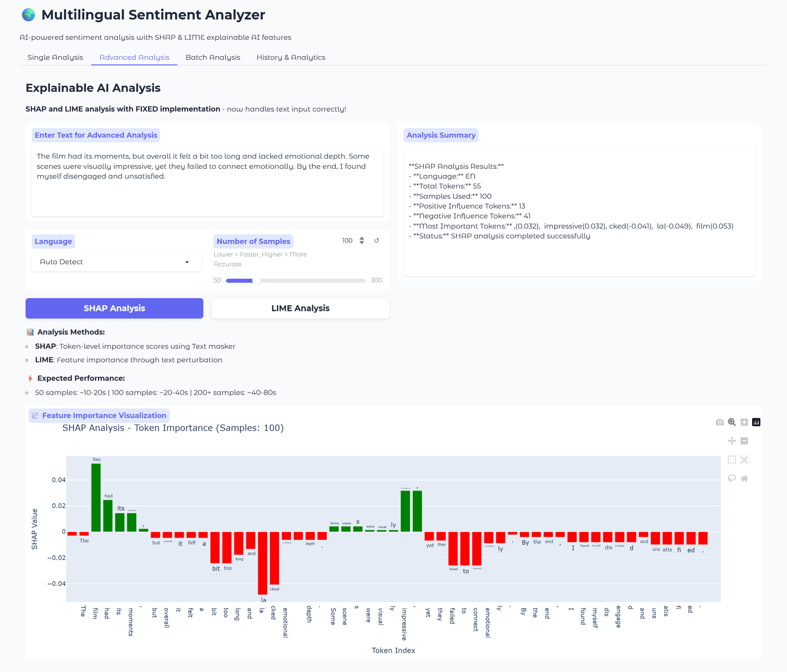Screen dimensions: 787x672
Task: Click the '**Total Tokens:** 55' line
Action: pyautogui.click(x=445, y=186)
